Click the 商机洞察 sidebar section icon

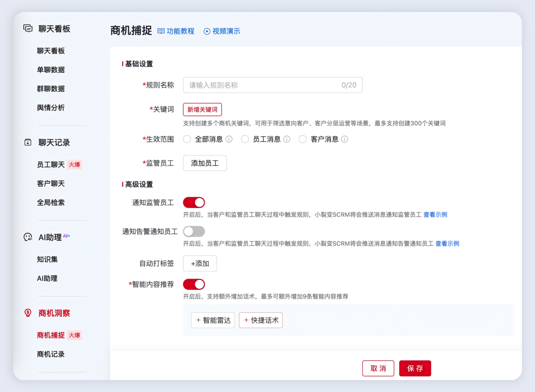(28, 313)
